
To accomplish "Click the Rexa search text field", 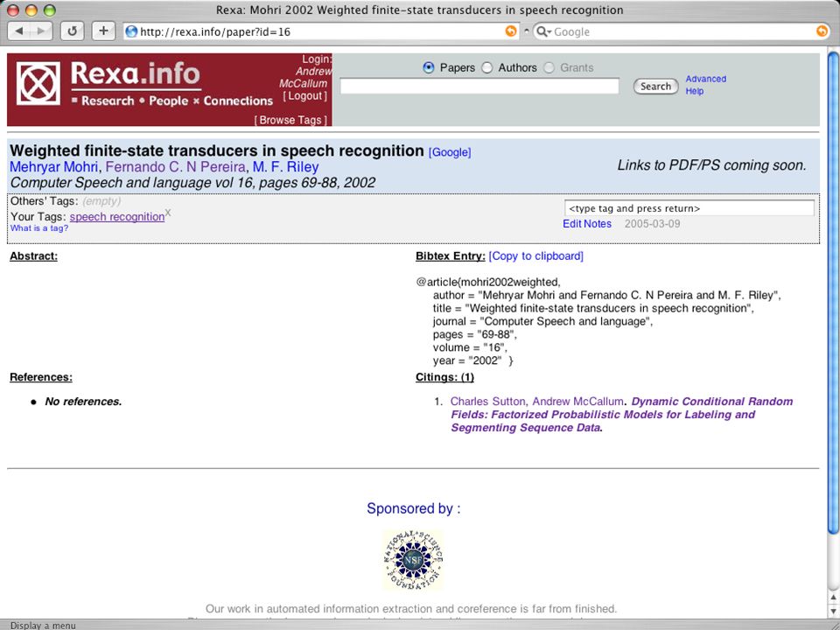I will (479, 87).
